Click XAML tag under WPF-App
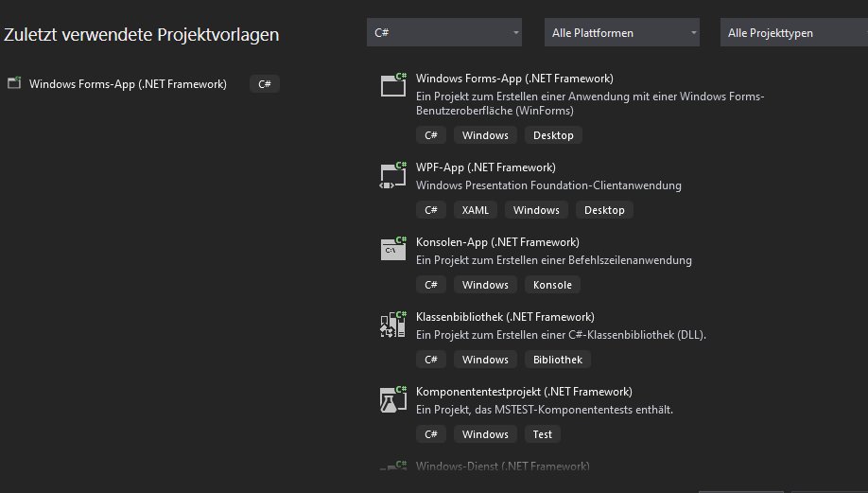Viewport: 868px width, 493px height. (x=475, y=210)
